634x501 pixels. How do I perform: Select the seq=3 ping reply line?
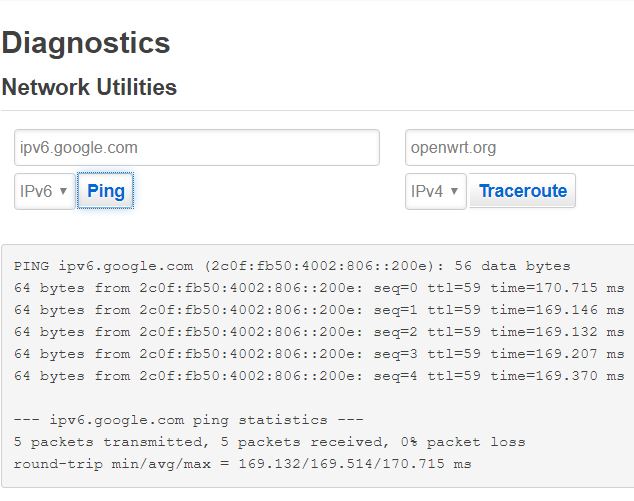(319, 354)
